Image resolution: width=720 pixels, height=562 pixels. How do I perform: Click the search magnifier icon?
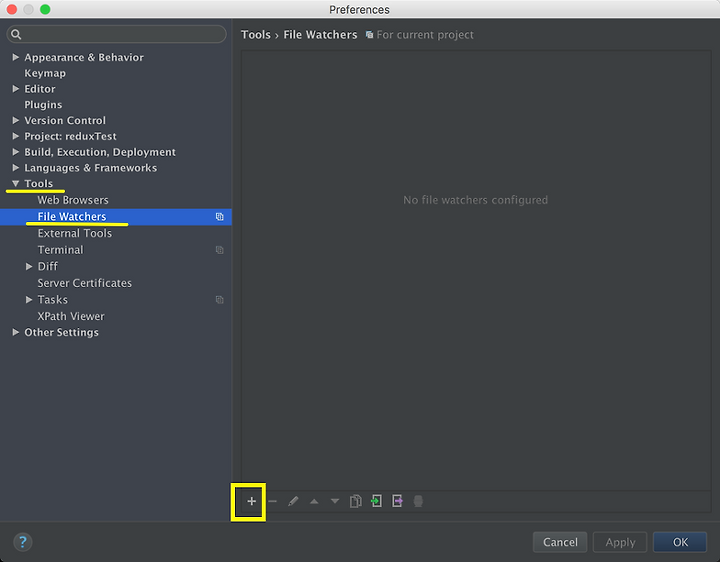[16, 34]
